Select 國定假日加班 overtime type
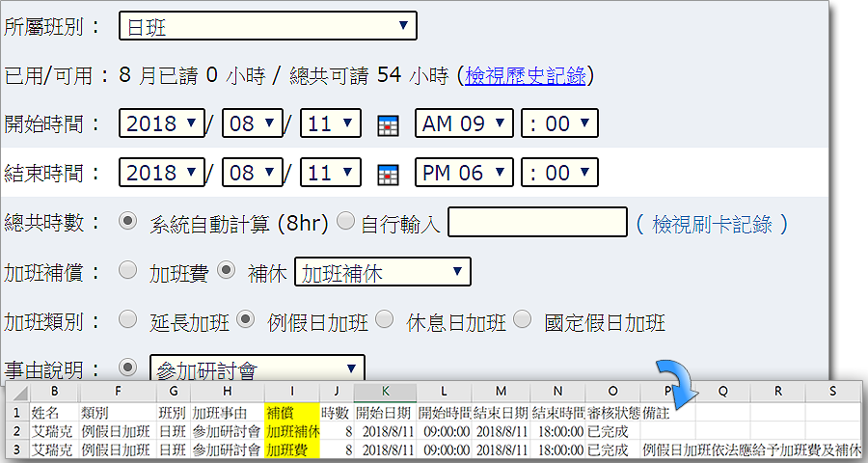 pos(522,319)
